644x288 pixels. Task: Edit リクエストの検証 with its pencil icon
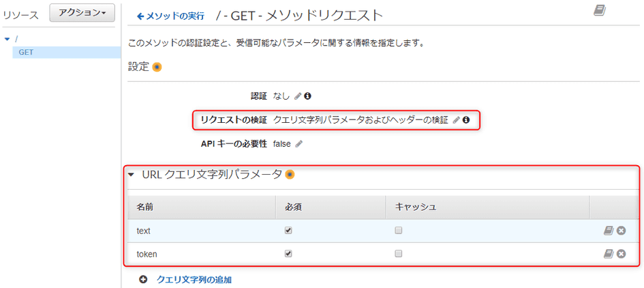click(457, 120)
